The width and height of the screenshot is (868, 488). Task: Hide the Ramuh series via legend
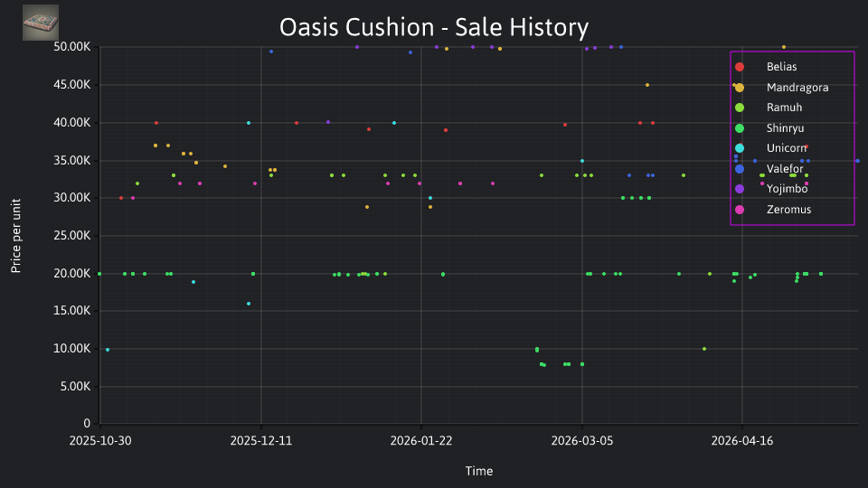tap(769, 108)
